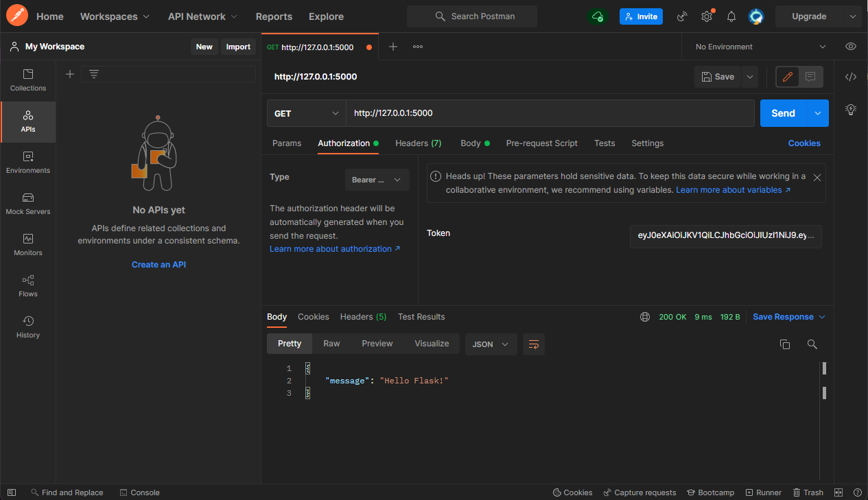Switch to comment mode icon
Screen dimensions: 868x500
tap(810, 77)
